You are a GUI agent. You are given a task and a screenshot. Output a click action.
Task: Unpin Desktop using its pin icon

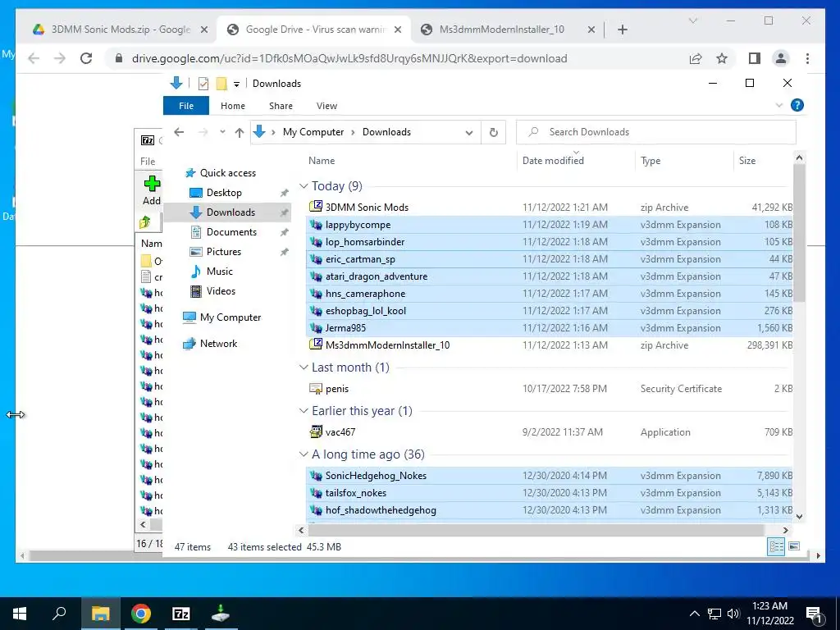(284, 193)
